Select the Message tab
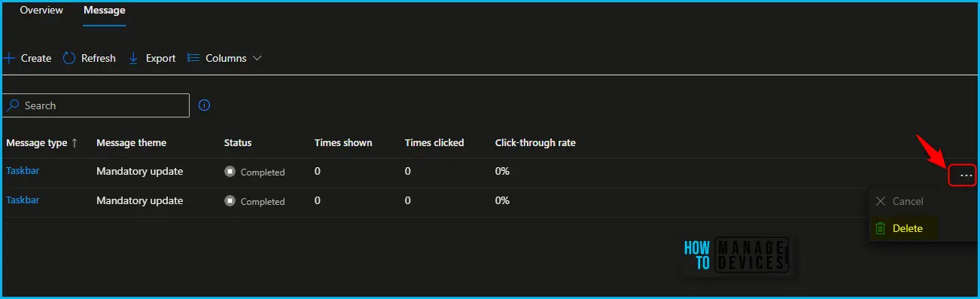 point(105,11)
